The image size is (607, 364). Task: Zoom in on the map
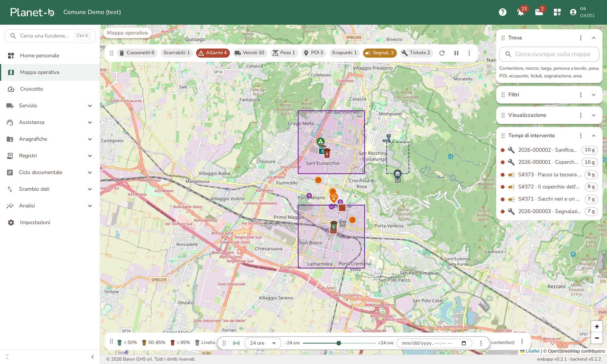tap(597, 327)
